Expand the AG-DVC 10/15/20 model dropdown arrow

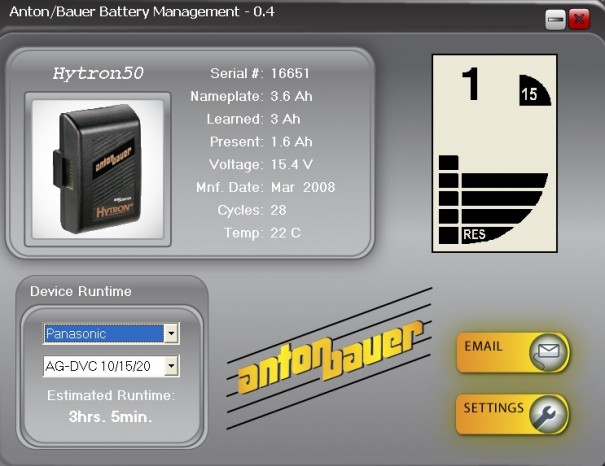171,366
